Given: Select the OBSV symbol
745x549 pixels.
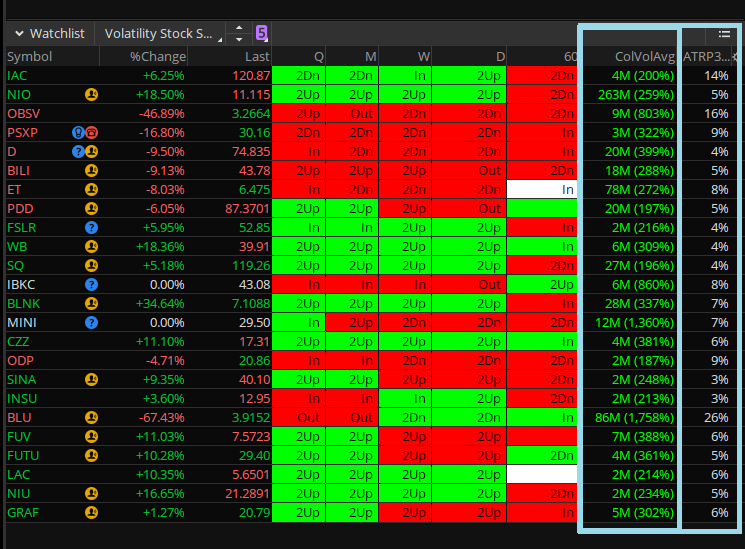Looking at the screenshot, I should click(x=24, y=114).
